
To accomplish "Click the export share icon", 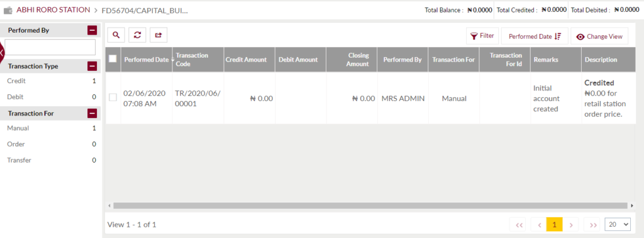I will pos(158,35).
